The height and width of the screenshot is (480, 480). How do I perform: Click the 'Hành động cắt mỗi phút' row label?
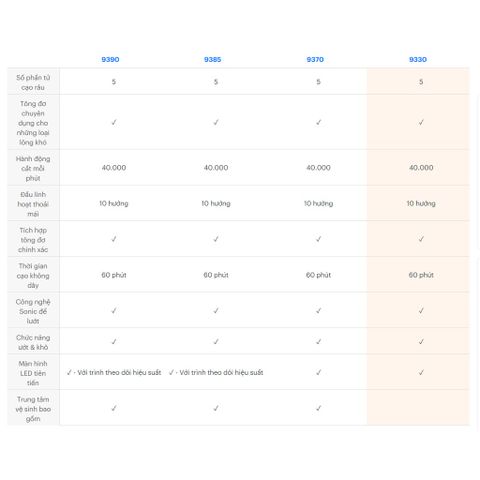coord(33,168)
